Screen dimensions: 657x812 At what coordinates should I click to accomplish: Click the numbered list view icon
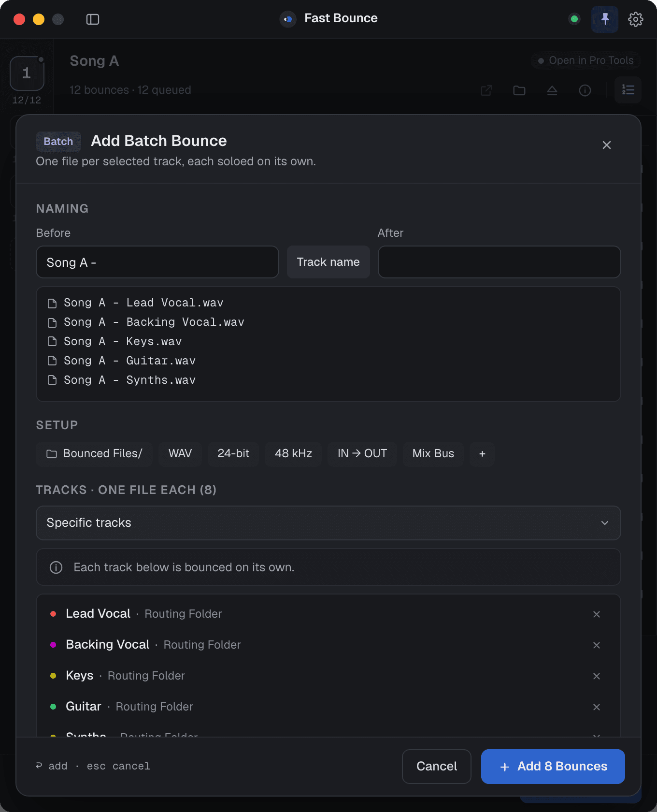(628, 90)
